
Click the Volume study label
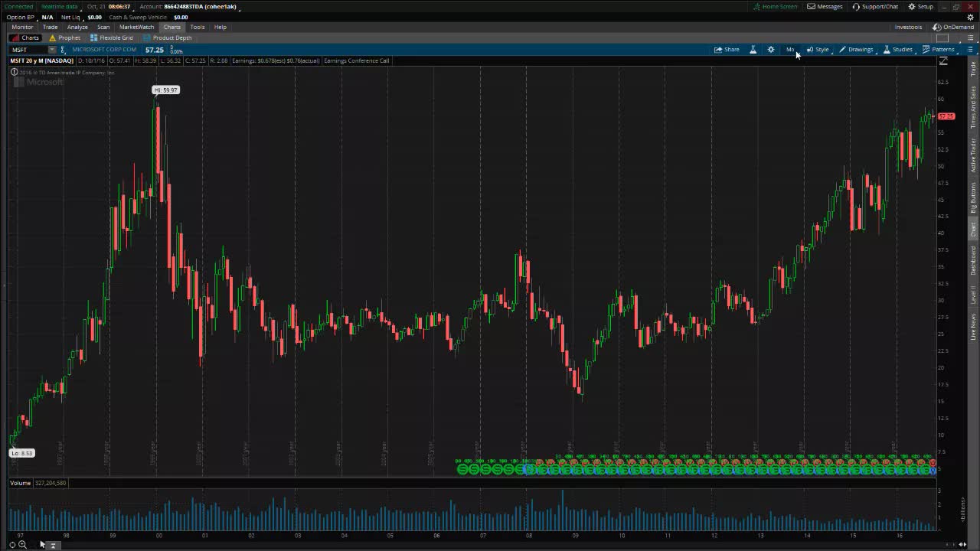20,483
